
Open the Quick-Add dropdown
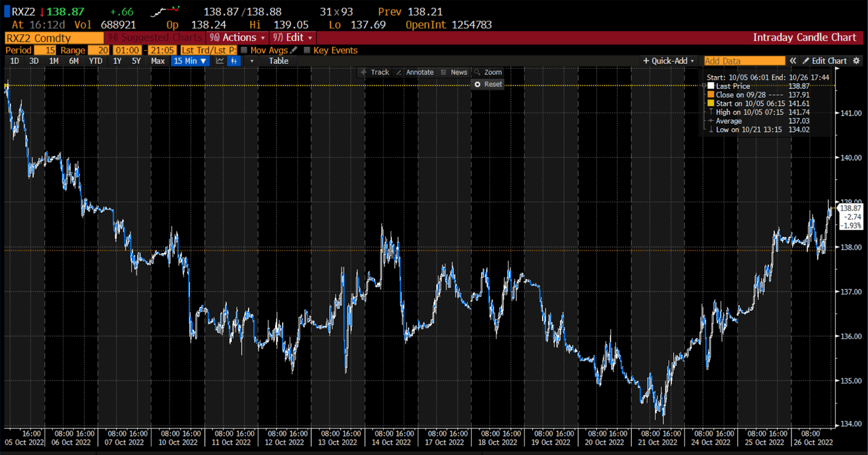pos(668,61)
